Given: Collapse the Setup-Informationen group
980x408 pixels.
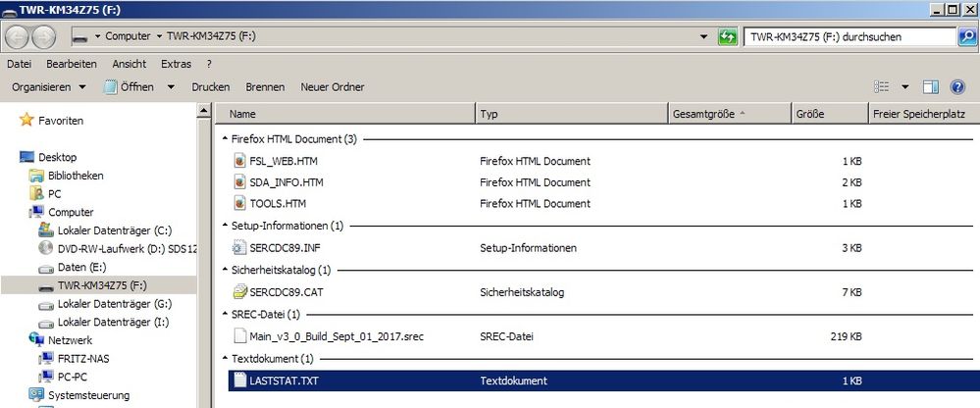Looking at the screenshot, I should pyautogui.click(x=225, y=226).
